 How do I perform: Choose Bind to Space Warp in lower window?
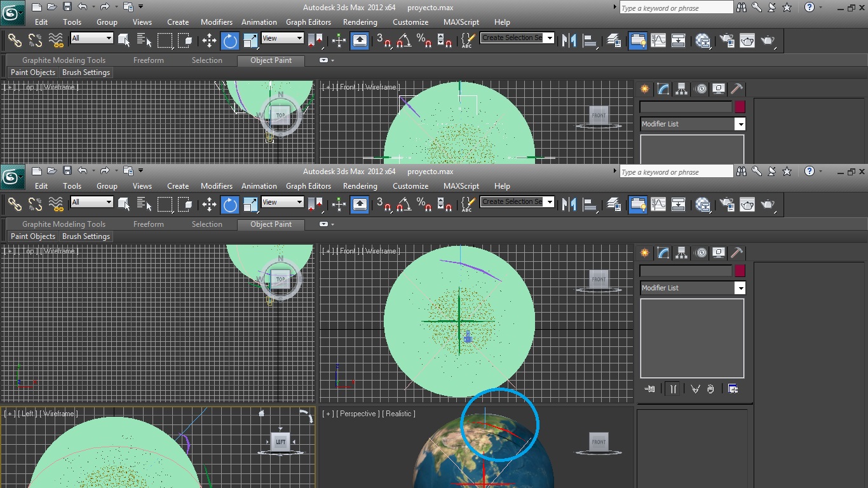click(x=57, y=204)
